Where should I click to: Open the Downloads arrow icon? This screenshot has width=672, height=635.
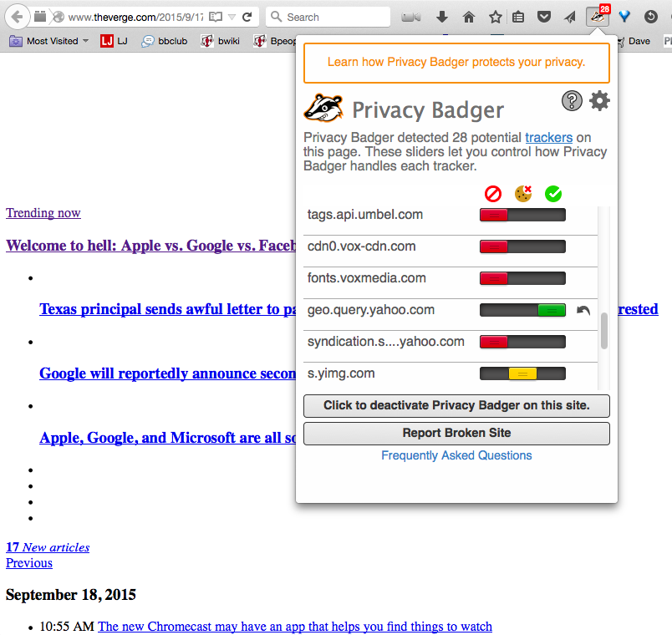[x=443, y=17]
